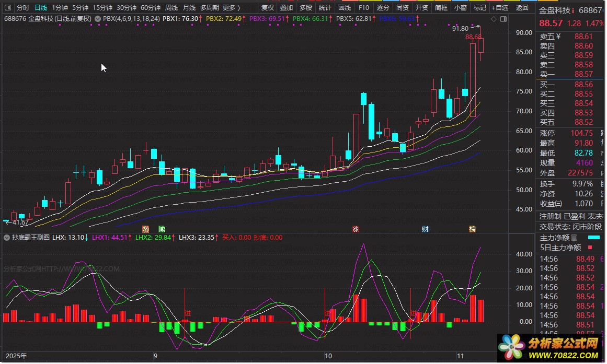
Task: Select the 日线 daily chart tab
Action: (41, 8)
